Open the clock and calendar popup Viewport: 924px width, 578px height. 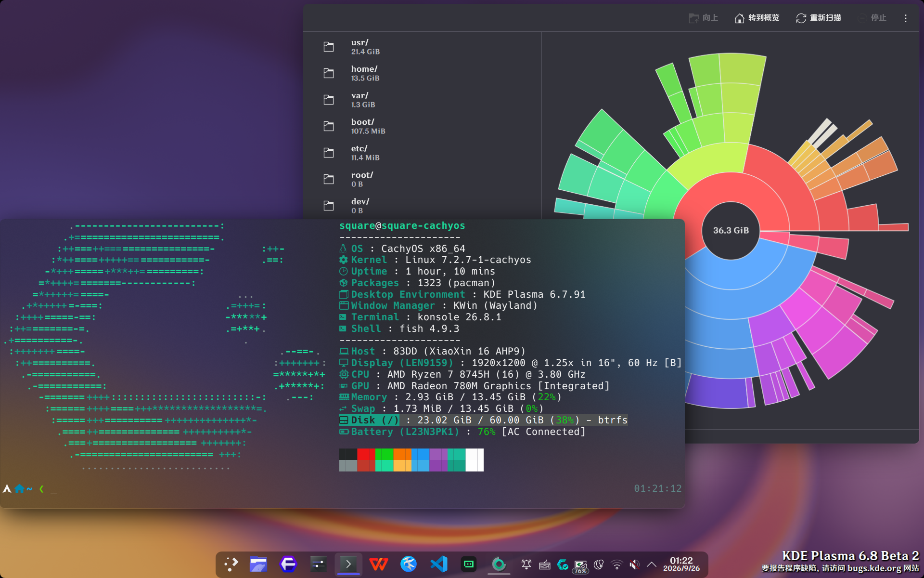point(681,564)
